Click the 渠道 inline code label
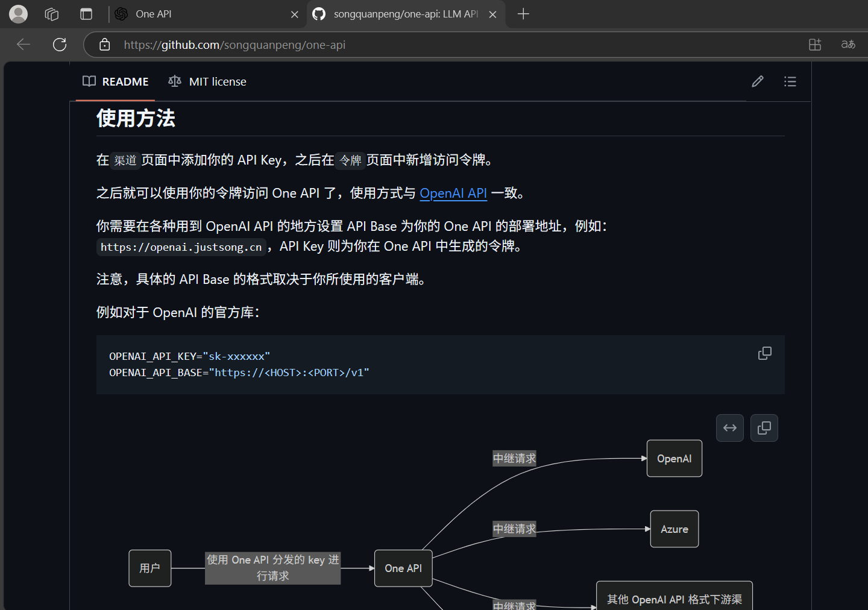This screenshot has height=610, width=868. (125, 160)
